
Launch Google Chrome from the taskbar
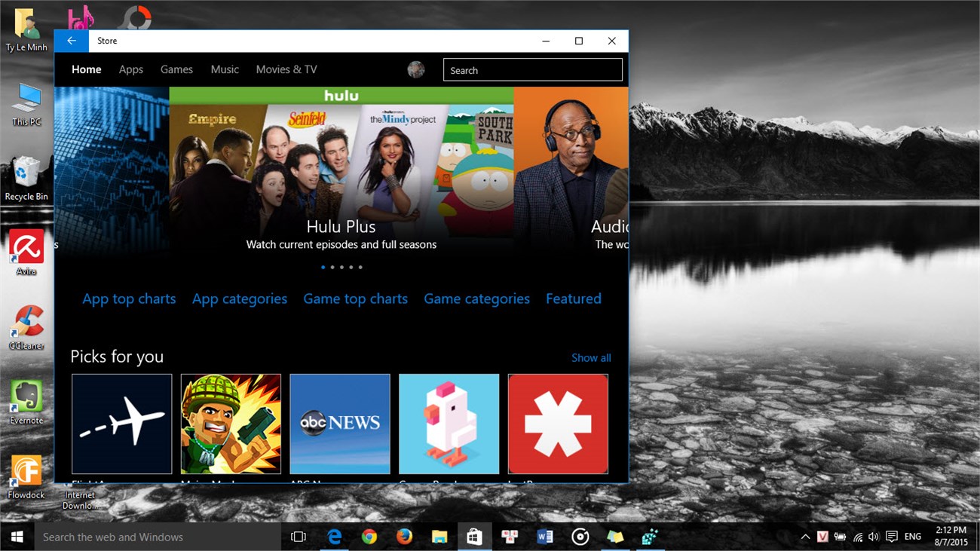pyautogui.click(x=369, y=537)
